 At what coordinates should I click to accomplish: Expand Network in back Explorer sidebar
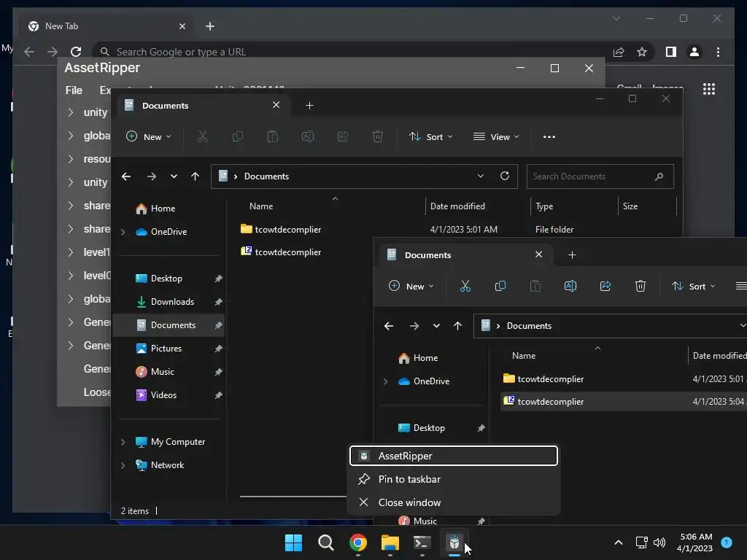point(123,465)
